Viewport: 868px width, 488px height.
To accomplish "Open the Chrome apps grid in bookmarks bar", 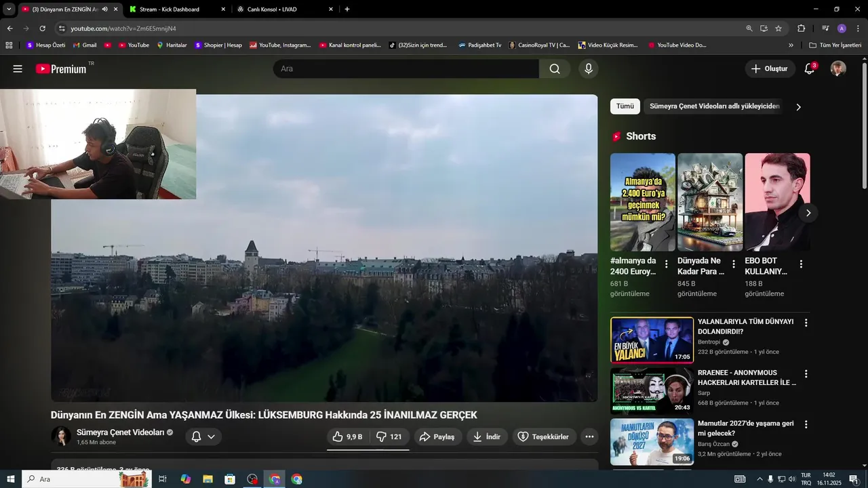I will coord(9,45).
